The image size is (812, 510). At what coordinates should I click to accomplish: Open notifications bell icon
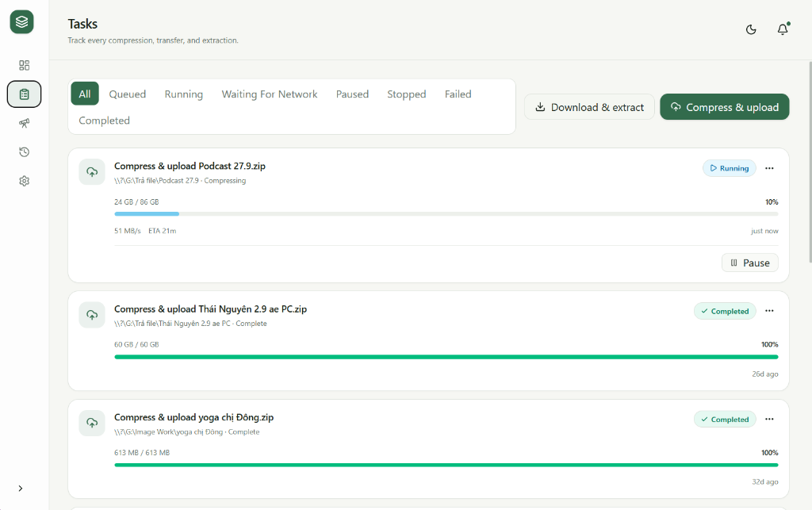(783, 29)
